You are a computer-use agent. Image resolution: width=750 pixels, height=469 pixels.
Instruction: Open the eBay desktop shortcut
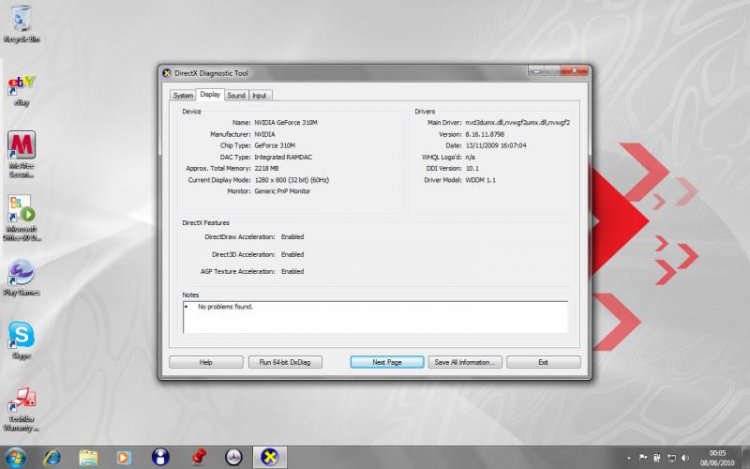[x=20, y=86]
